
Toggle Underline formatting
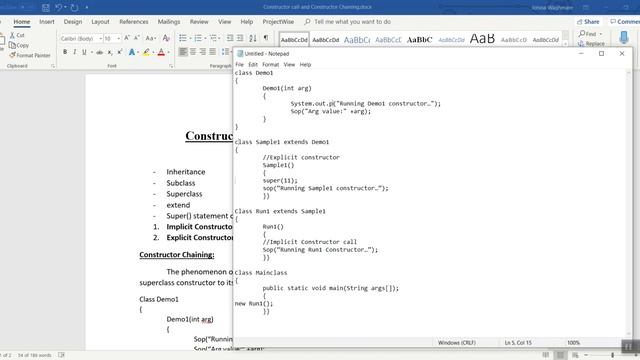point(84,52)
